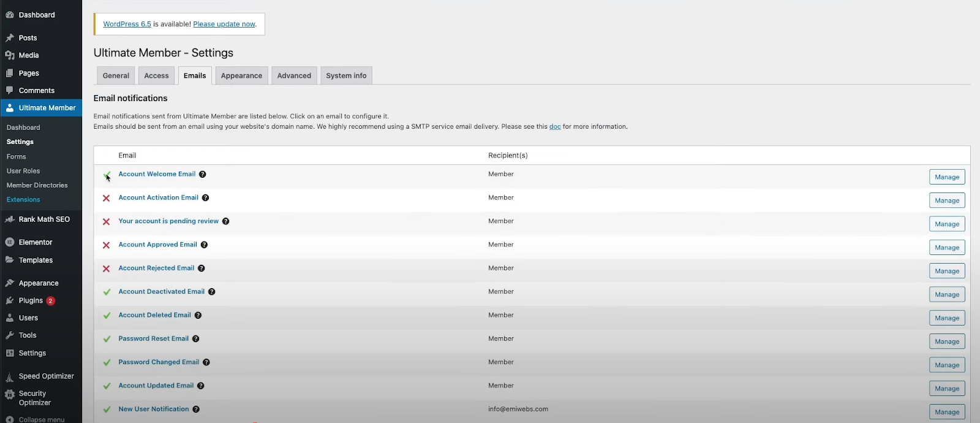
Task: Click the Plugins icon in sidebar
Action: tap(10, 300)
